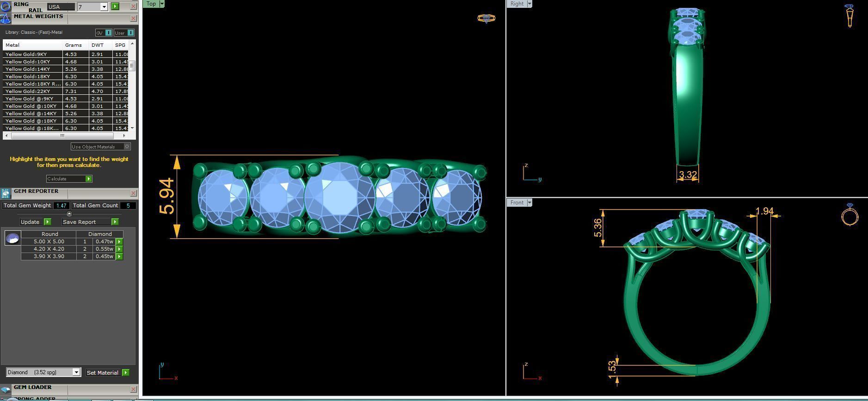The width and height of the screenshot is (868, 401).
Task: Open the Diamond (3.52 spg) material dropdown
Action: click(76, 372)
